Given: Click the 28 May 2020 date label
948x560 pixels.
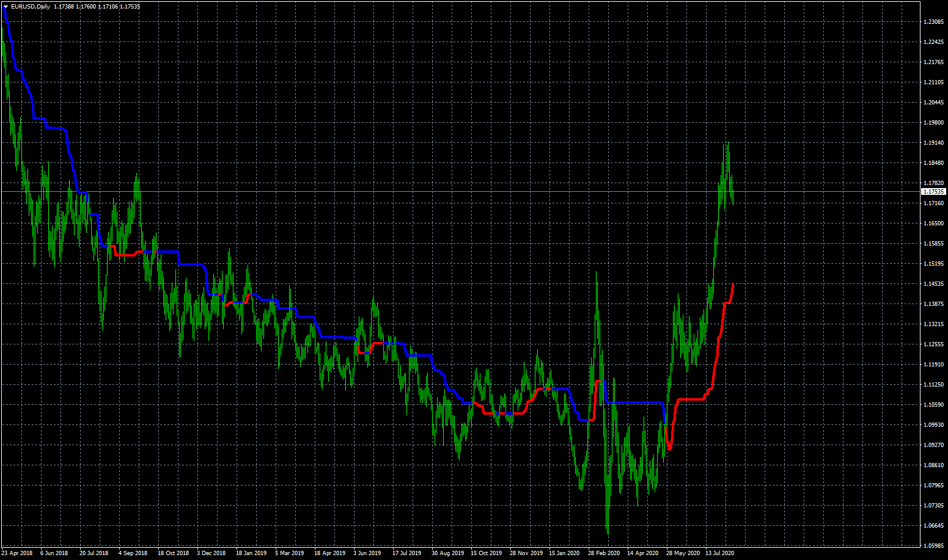Looking at the screenshot, I should coord(683,553).
